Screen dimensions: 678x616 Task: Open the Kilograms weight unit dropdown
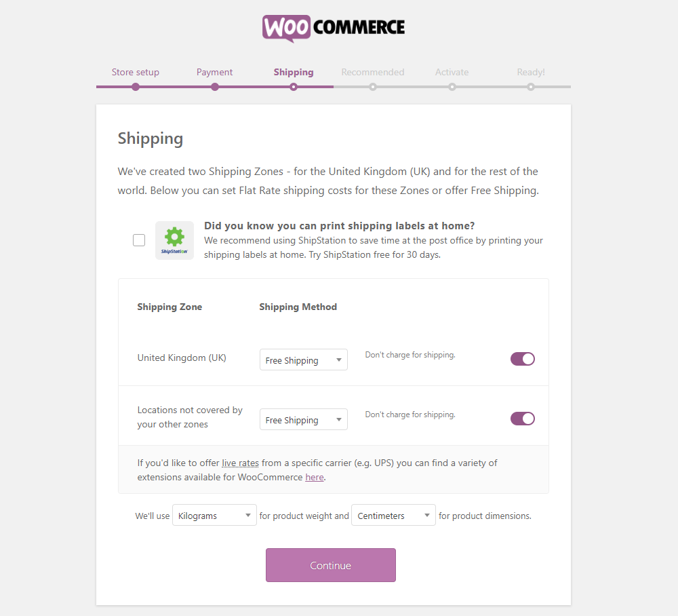pyautogui.click(x=214, y=515)
